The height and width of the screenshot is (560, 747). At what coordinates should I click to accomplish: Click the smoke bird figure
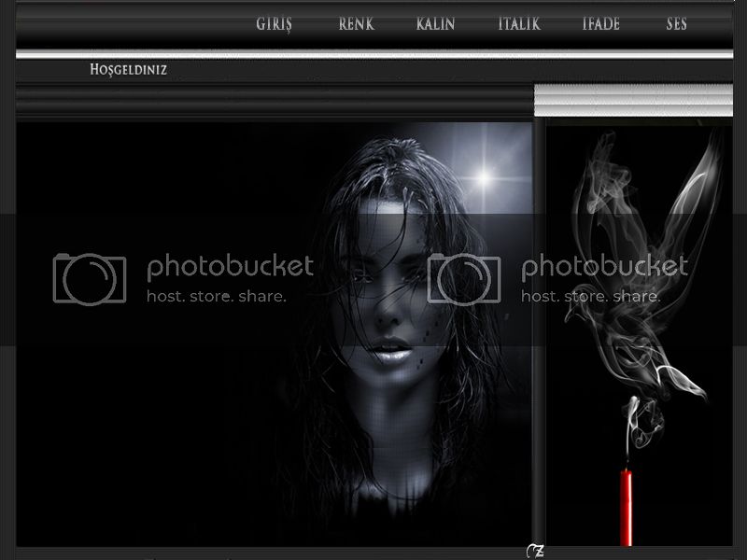644,271
